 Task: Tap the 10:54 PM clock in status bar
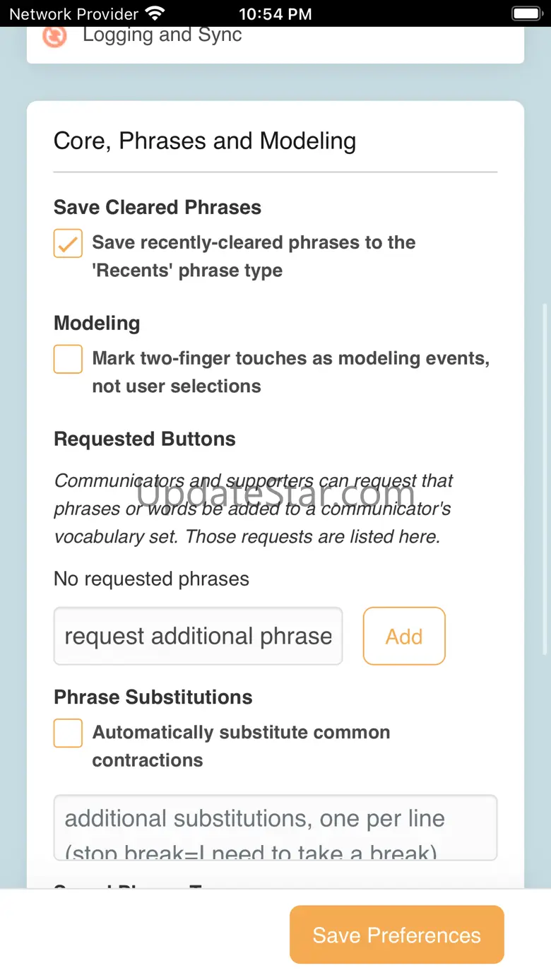275,13
